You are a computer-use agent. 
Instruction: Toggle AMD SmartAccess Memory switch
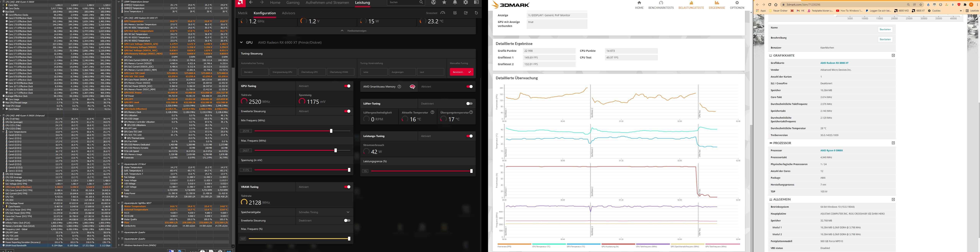(x=470, y=87)
